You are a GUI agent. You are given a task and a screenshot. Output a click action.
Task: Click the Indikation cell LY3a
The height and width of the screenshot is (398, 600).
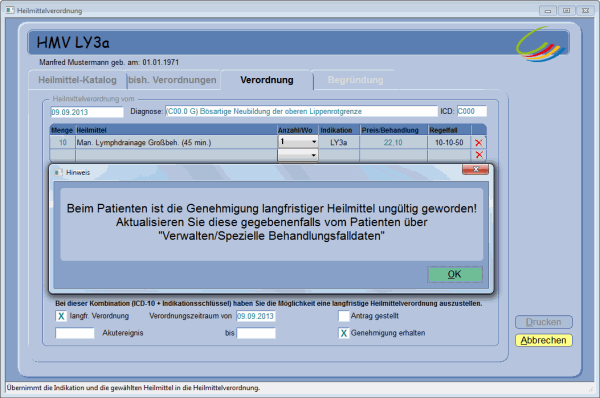pyautogui.click(x=339, y=142)
